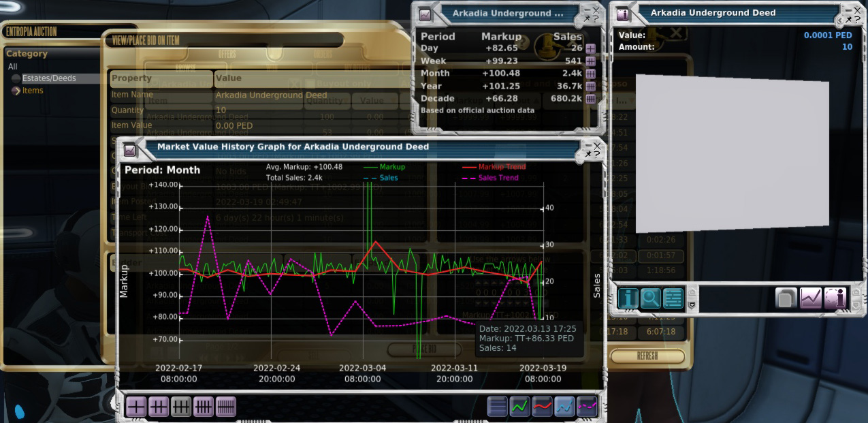Click the Year row graph icon in summary
This screenshot has height=423, width=868.
(x=590, y=87)
